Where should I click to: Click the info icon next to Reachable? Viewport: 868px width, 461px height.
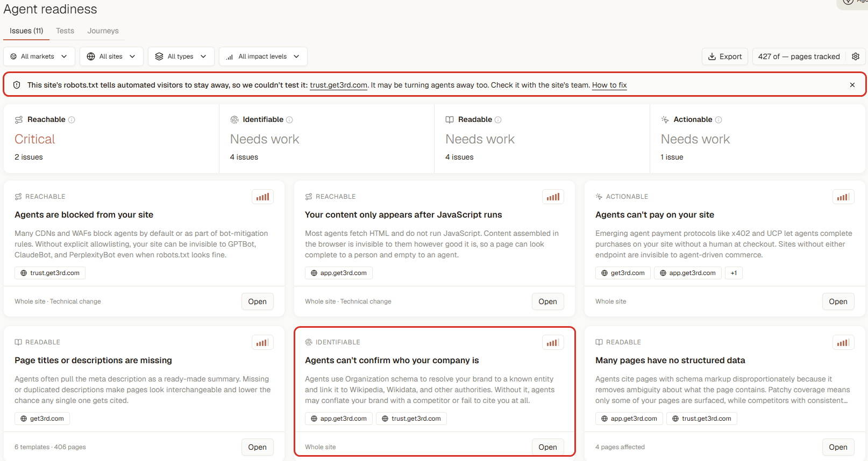[72, 120]
